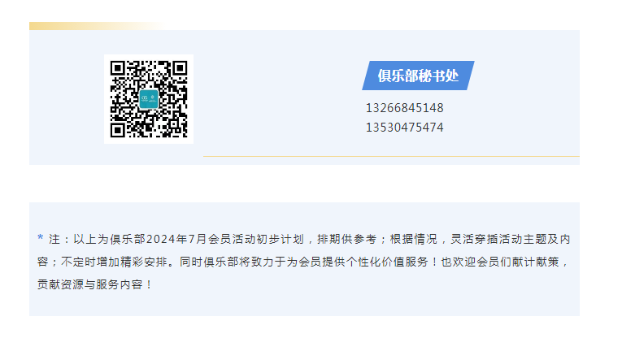Viewport: 622px width, 364px height.
Task: Click the thin gold line below the phone numbers
Action: tap(391, 156)
